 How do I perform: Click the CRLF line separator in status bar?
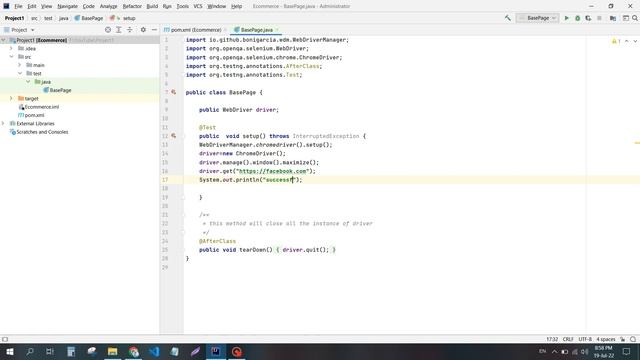[568, 339]
